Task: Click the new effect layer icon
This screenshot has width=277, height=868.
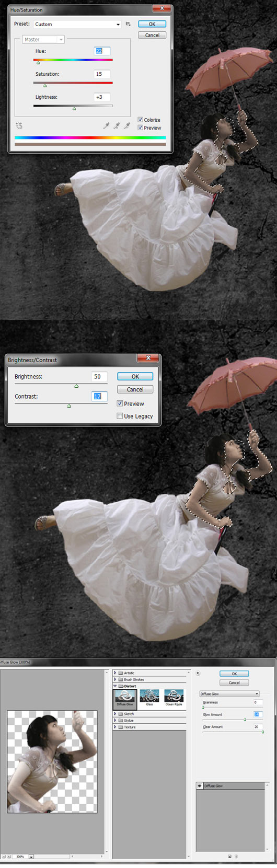Action: click(229, 857)
